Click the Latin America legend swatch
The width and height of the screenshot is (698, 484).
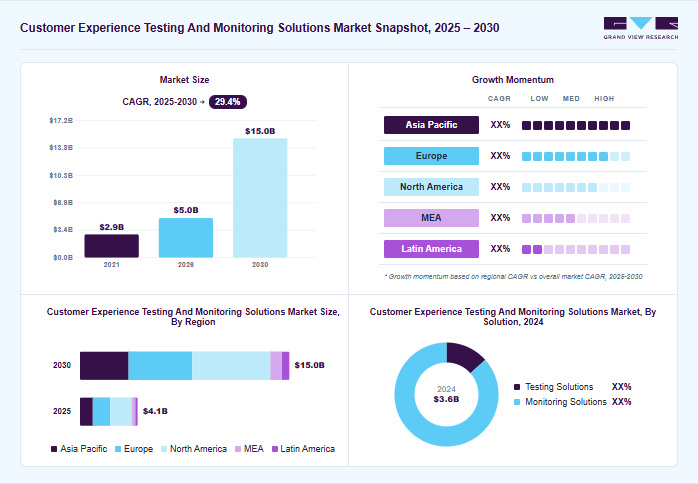click(275, 449)
